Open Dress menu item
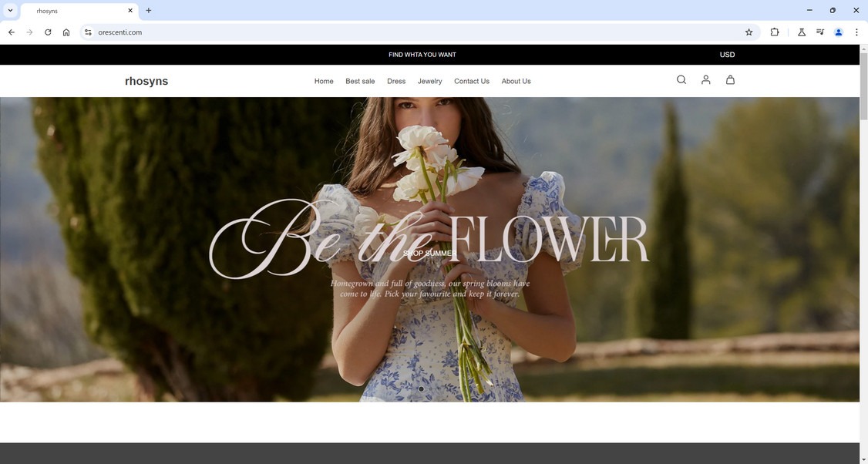The width and height of the screenshot is (868, 464). click(x=396, y=81)
